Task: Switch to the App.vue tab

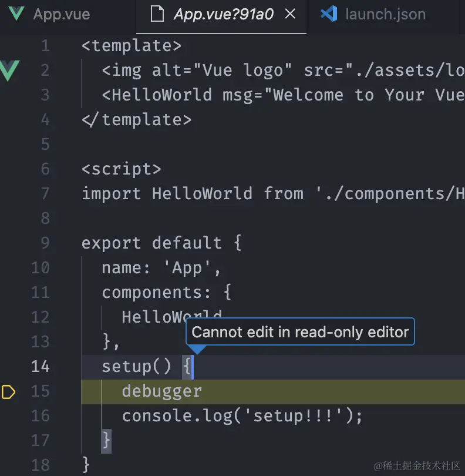Action: pos(62,14)
